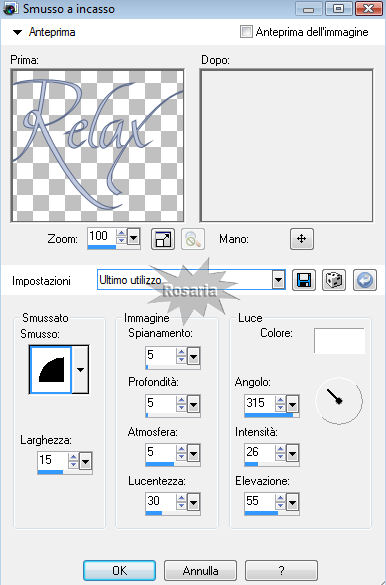Click the Angolo direction dial

pos(339,401)
